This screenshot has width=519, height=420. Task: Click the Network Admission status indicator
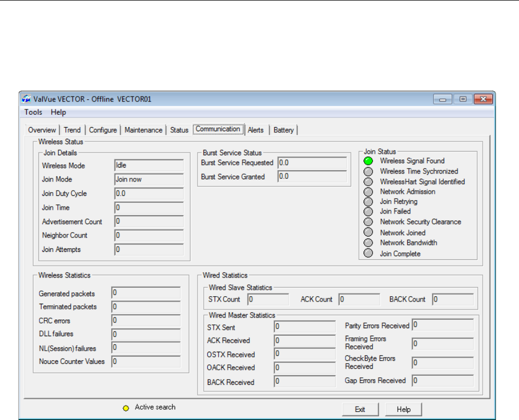tap(368, 192)
